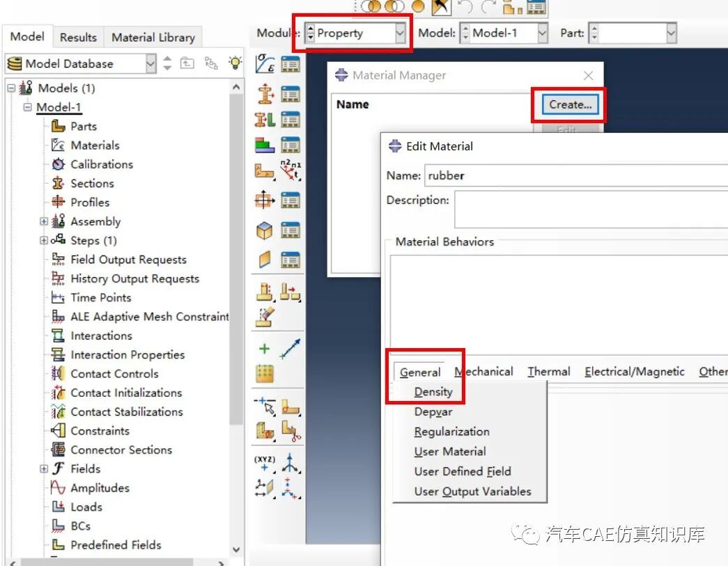This screenshot has height=566, width=728.
Task: Click the orange sphere icon in top toolbar
Action: [x=418, y=6]
